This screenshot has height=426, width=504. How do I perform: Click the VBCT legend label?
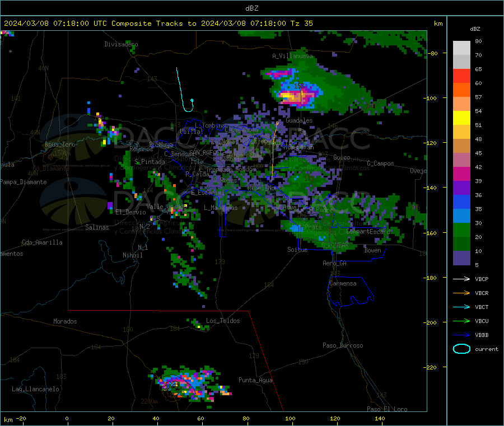(x=482, y=307)
